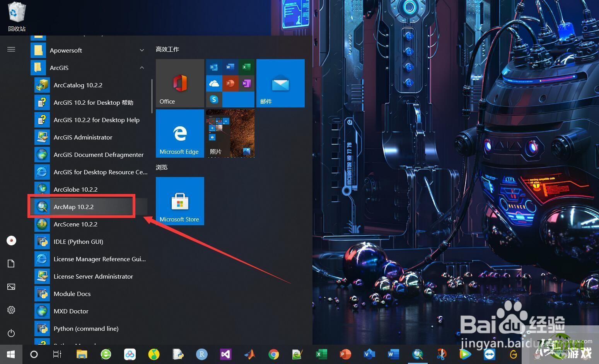Open the 照片 Photos tile
This screenshot has width=599, height=364.
[x=230, y=133]
